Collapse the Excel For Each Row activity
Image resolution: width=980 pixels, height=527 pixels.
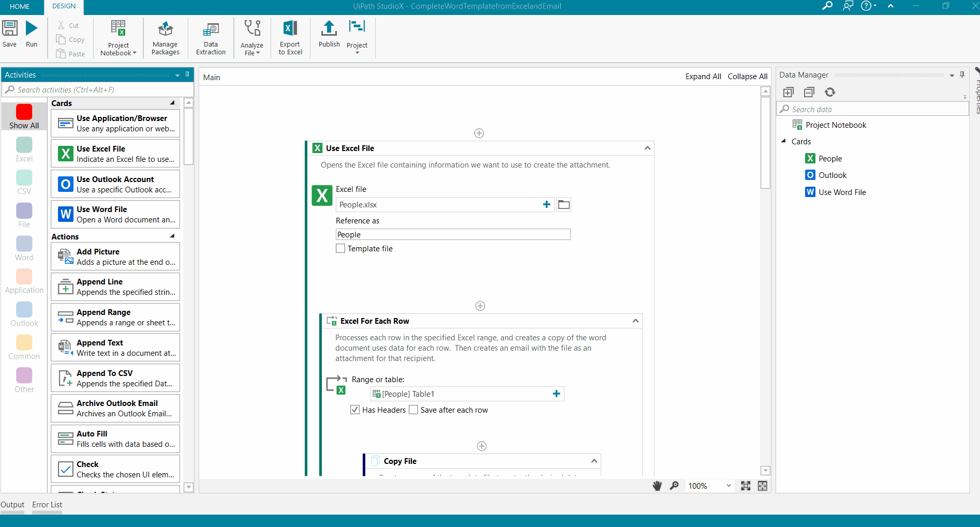(x=635, y=321)
